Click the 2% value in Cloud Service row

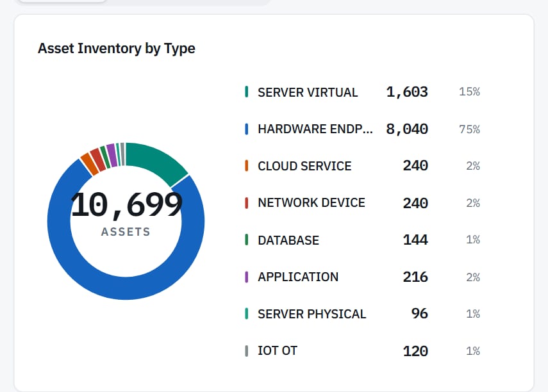click(473, 166)
